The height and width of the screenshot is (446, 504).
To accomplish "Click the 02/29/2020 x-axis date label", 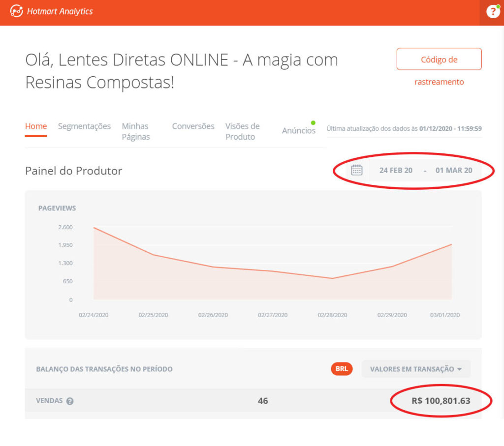I will (392, 315).
